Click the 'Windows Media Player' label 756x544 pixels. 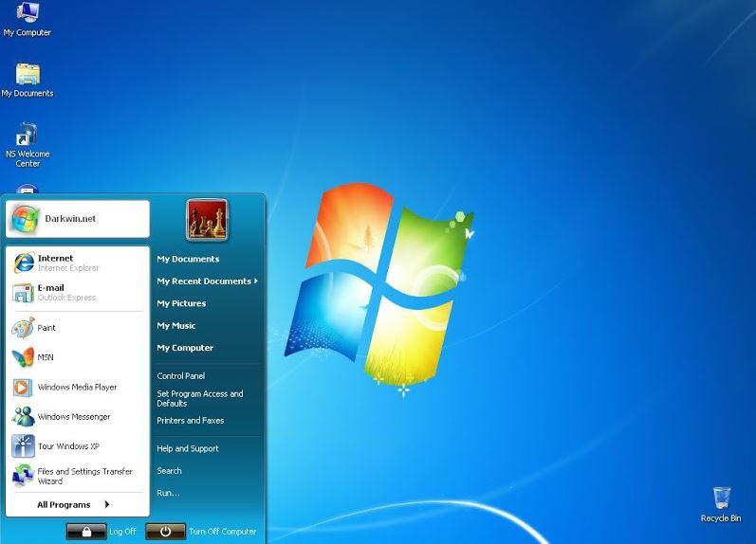[77, 387]
